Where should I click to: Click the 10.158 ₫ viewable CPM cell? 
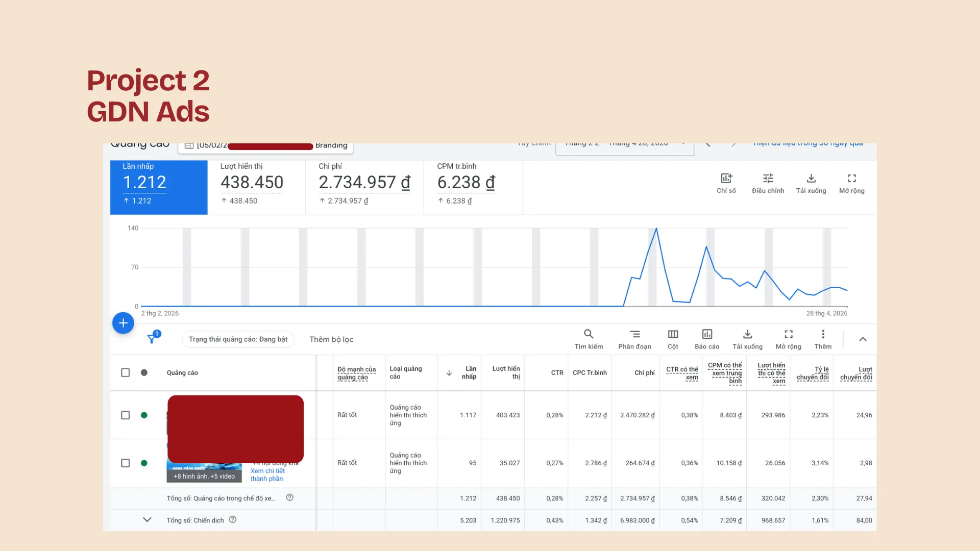coord(729,463)
